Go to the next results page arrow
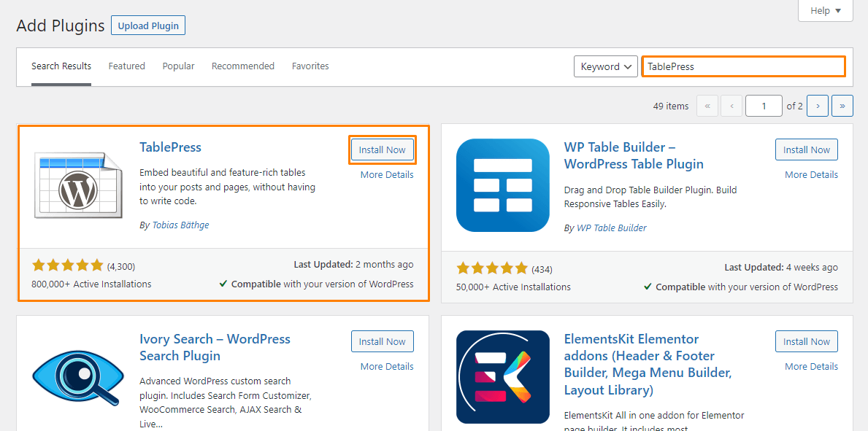This screenshot has height=431, width=868. coord(818,106)
